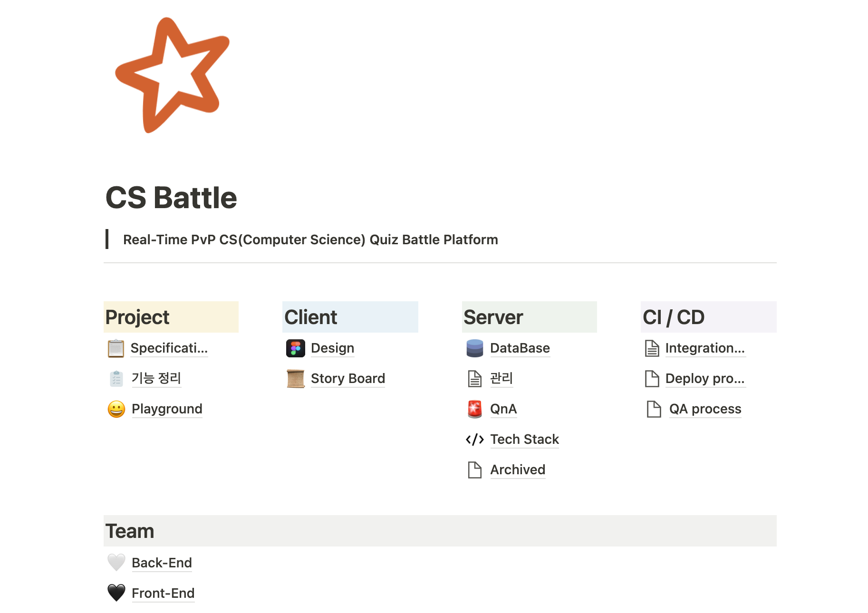The image size is (868, 613).
Task: Open the Deploy process page
Action: point(705,378)
